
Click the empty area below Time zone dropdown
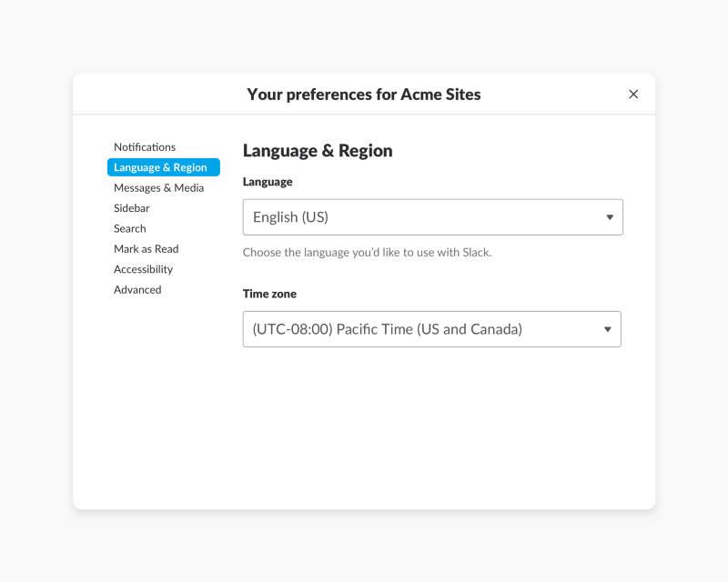[x=431, y=427]
